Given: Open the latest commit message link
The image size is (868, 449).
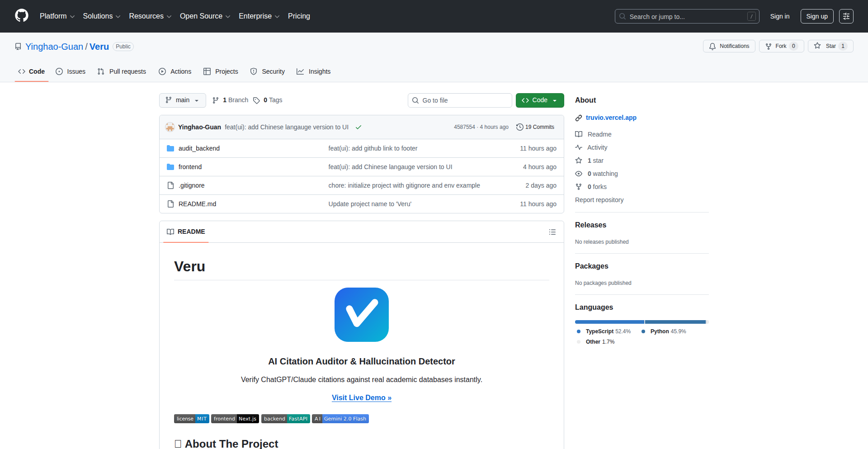Looking at the screenshot, I should 287,127.
